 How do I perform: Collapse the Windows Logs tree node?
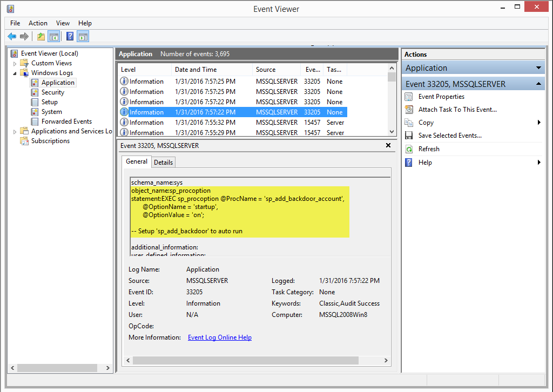15,73
